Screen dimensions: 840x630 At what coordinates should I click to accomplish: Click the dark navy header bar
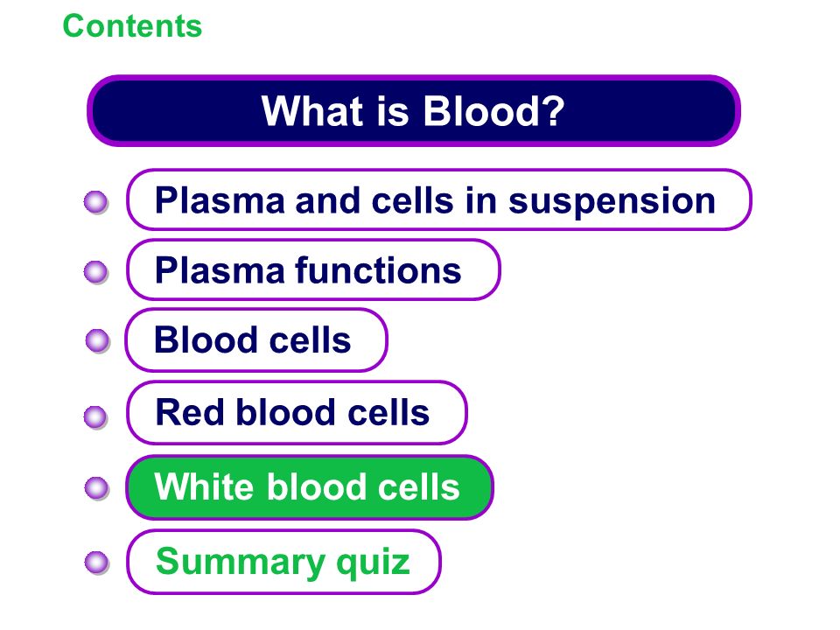(x=414, y=111)
